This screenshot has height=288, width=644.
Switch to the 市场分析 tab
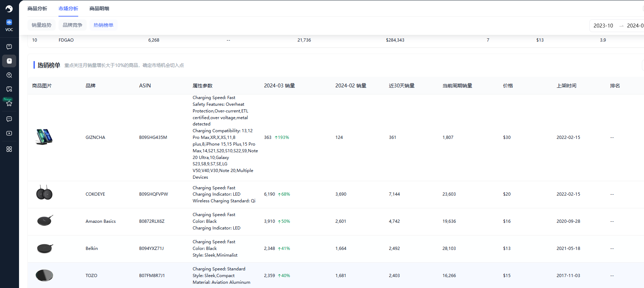click(x=68, y=8)
